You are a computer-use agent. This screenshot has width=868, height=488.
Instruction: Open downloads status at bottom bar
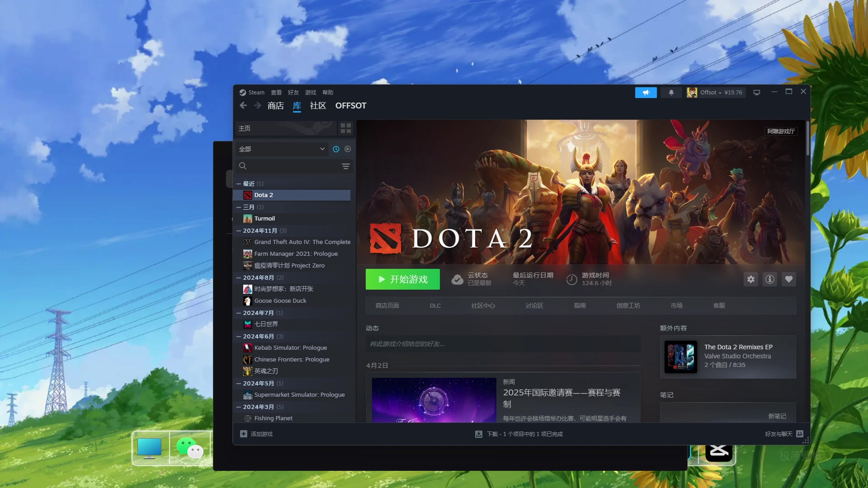519,434
